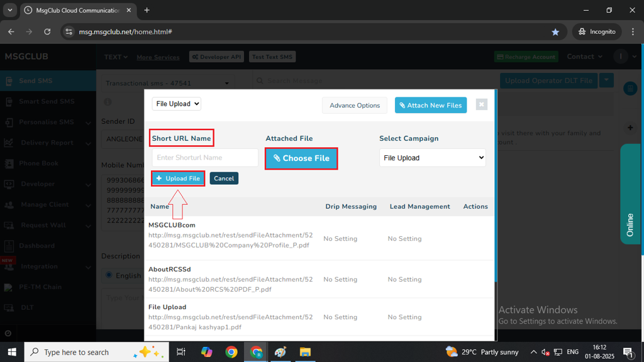Click the Upload Operator DLT File button
This screenshot has height=362, width=644.
click(548, 80)
